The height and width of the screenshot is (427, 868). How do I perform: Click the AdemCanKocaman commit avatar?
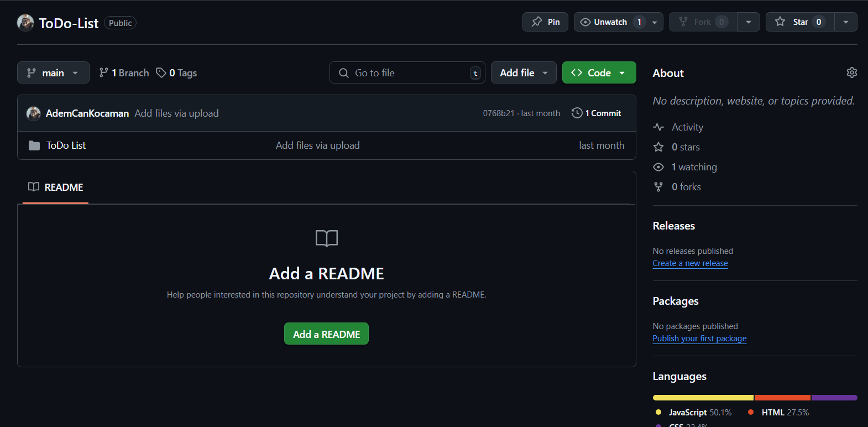(x=33, y=113)
